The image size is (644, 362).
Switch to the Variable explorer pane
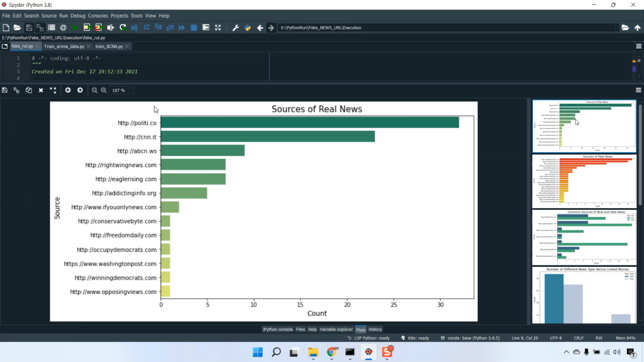pyautogui.click(x=336, y=329)
